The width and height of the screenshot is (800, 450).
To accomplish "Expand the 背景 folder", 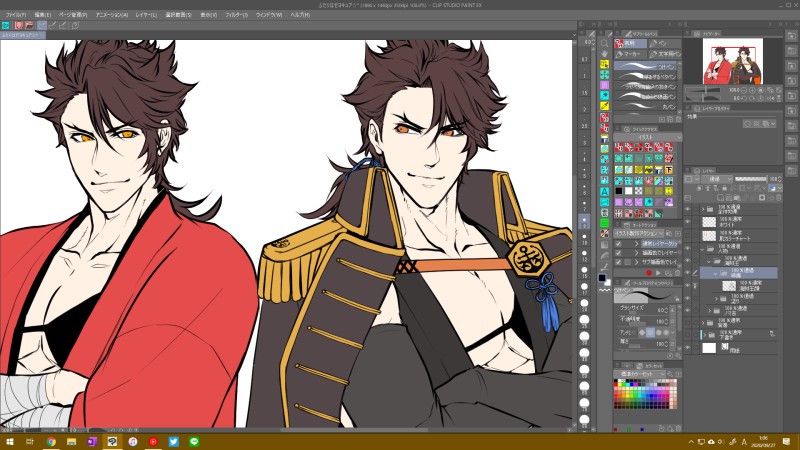I will [x=703, y=322].
